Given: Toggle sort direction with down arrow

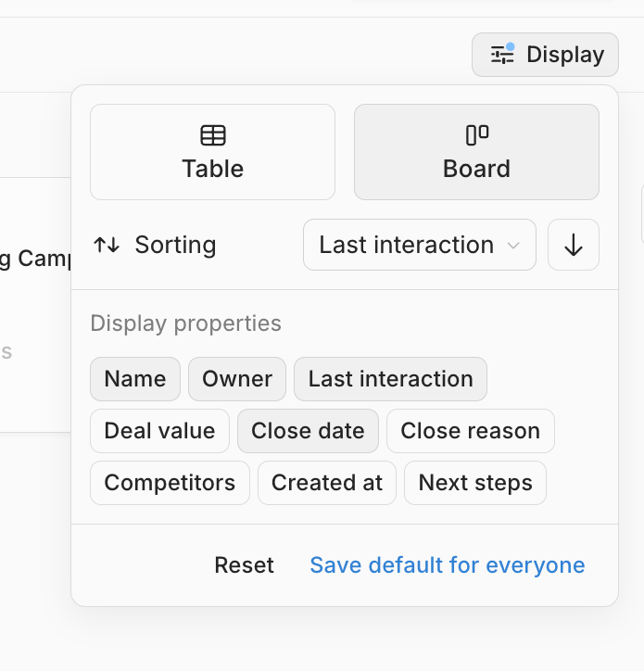Looking at the screenshot, I should pyautogui.click(x=574, y=245).
